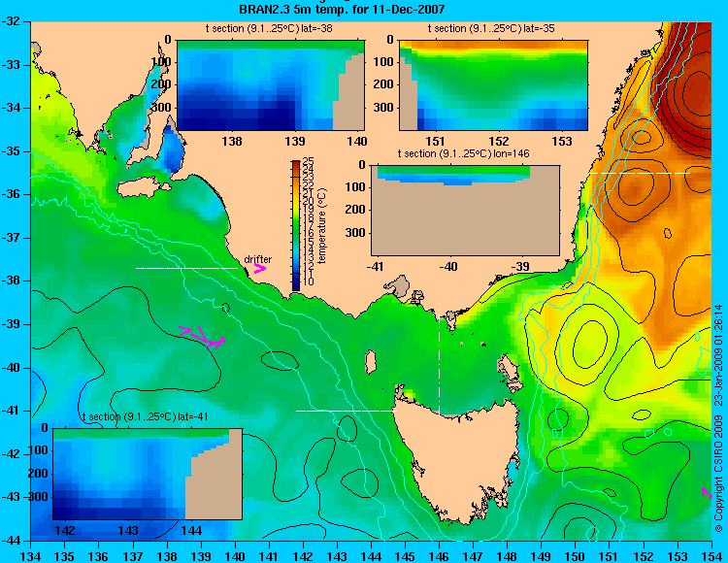
Task: Click the '139' tick in lat=-38 section
Action: pos(295,141)
